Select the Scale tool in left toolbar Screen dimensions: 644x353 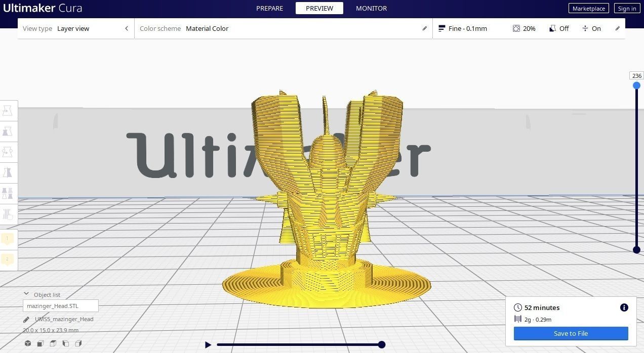[8, 131]
